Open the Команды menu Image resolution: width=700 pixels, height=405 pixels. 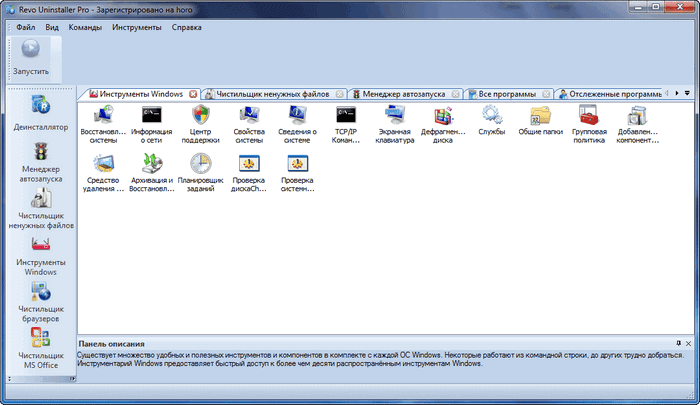[85, 27]
